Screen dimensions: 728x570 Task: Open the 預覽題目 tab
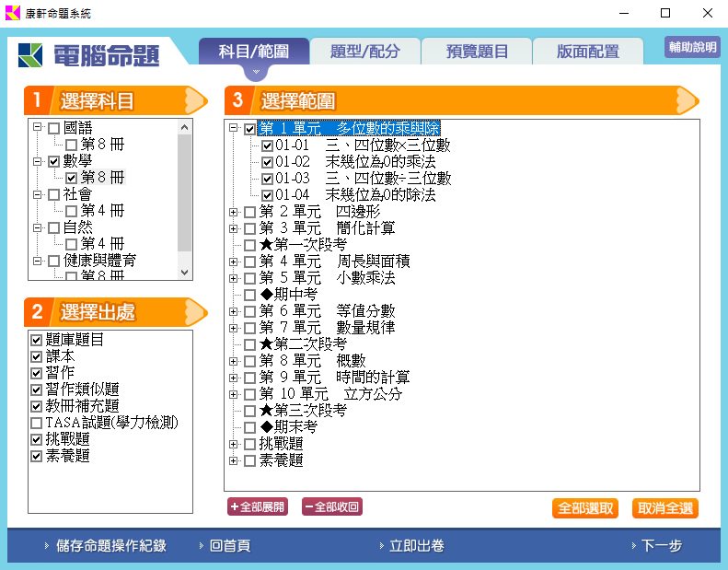pos(477,51)
